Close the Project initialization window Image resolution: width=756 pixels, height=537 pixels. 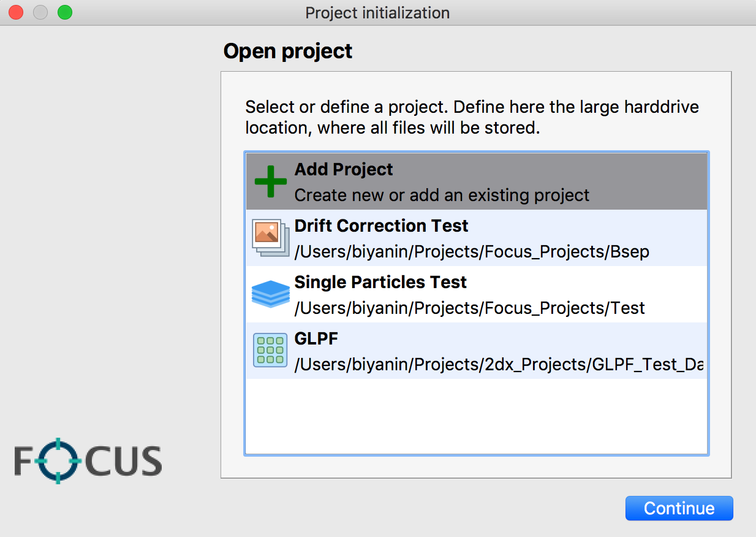[x=16, y=12]
